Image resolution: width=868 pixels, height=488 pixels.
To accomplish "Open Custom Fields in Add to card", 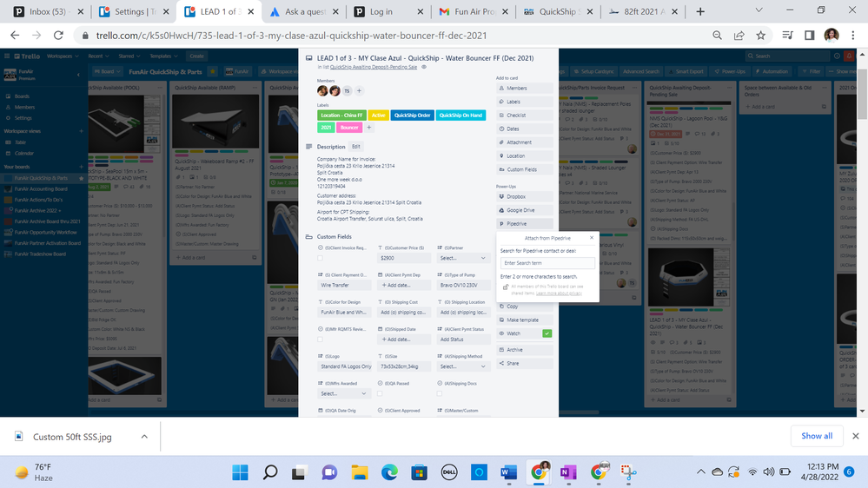I will tap(524, 169).
